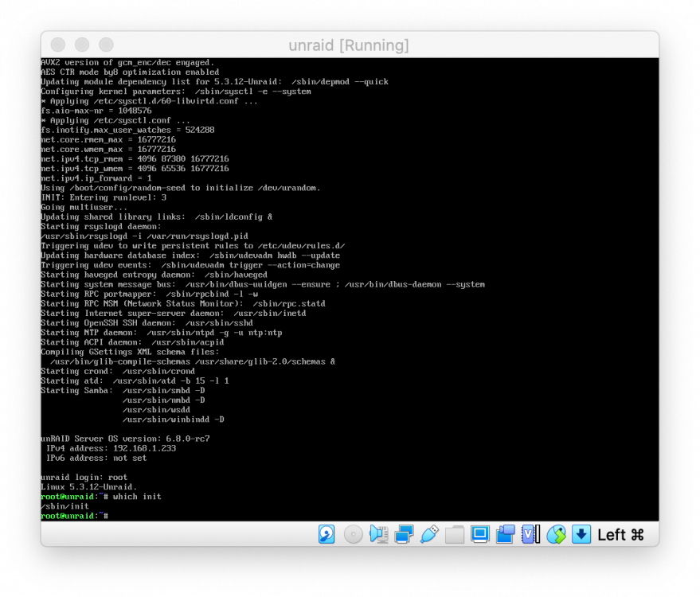The height and width of the screenshot is (597, 700).
Task: Click the video recording indicator
Action: click(506, 534)
